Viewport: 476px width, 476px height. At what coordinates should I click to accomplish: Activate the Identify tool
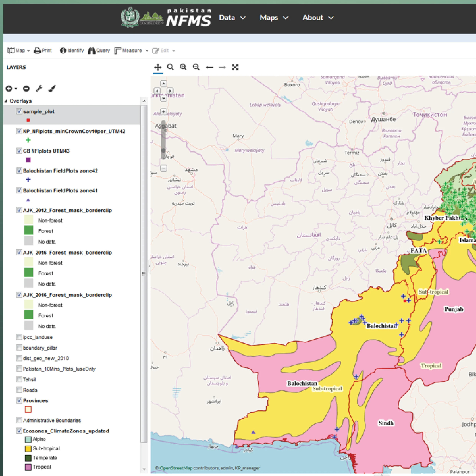point(72,50)
